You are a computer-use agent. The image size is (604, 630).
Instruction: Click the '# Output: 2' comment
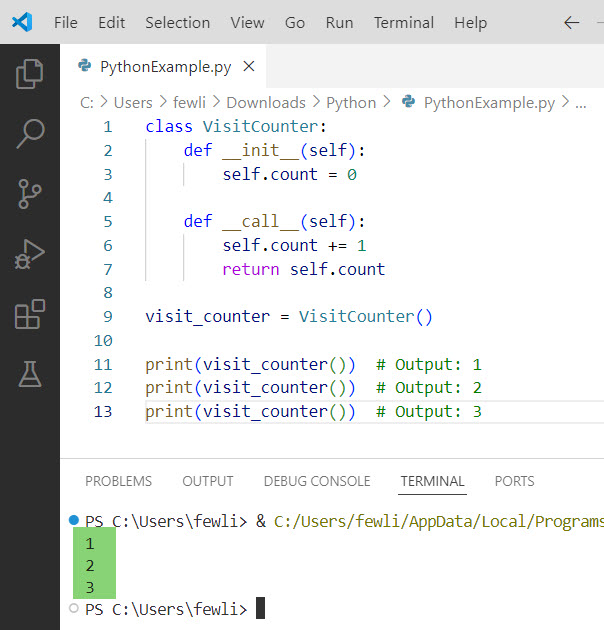pyautogui.click(x=428, y=388)
